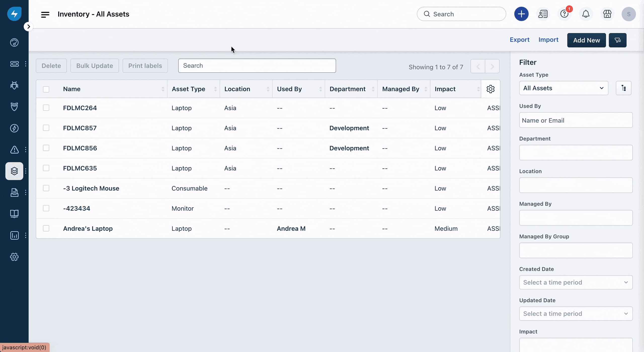Expand the sidebar with the arrow chevron

pos(29,27)
